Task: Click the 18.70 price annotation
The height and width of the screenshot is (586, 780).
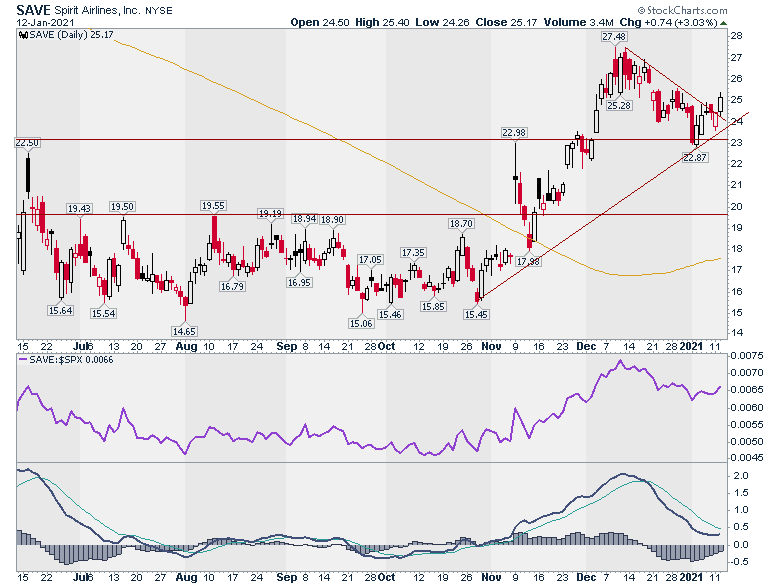Action: (x=461, y=224)
